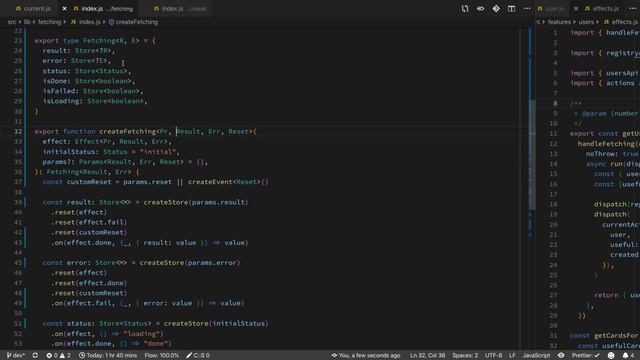The width and height of the screenshot is (640, 360).
Task: Split the editor with the split icon
Action: (511, 9)
